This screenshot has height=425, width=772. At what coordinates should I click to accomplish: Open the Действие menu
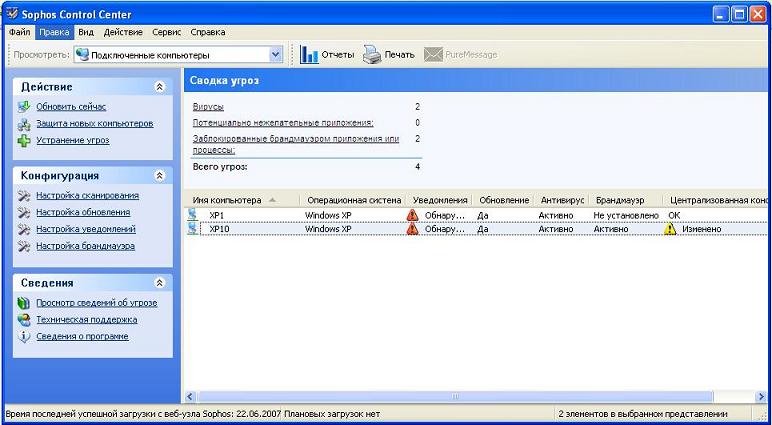pyautogui.click(x=123, y=32)
